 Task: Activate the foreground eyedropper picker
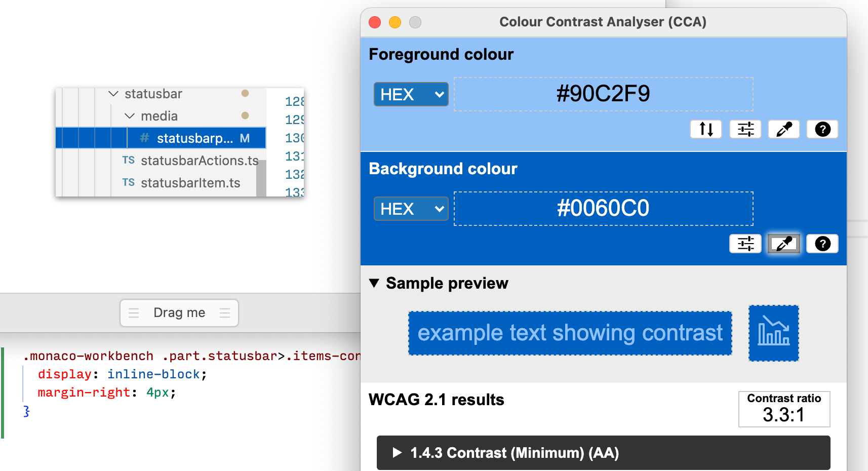coord(783,129)
